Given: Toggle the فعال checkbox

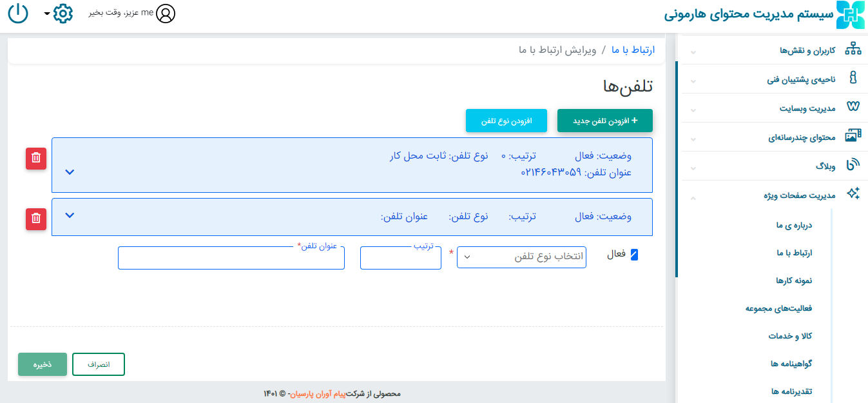Looking at the screenshot, I should pyautogui.click(x=634, y=255).
